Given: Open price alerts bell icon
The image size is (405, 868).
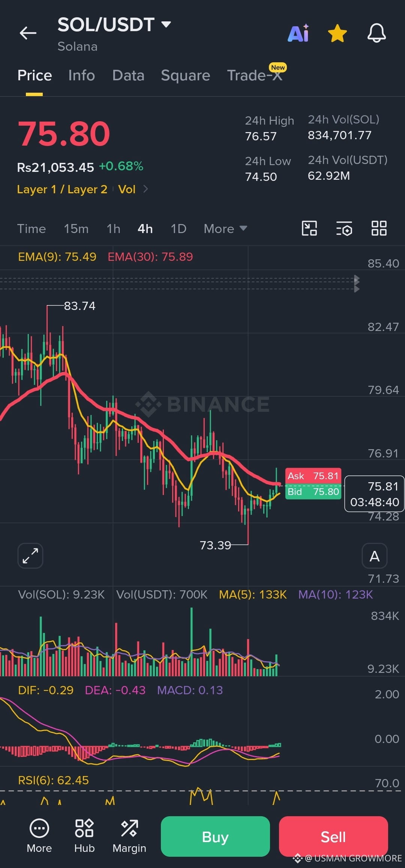Looking at the screenshot, I should (376, 33).
